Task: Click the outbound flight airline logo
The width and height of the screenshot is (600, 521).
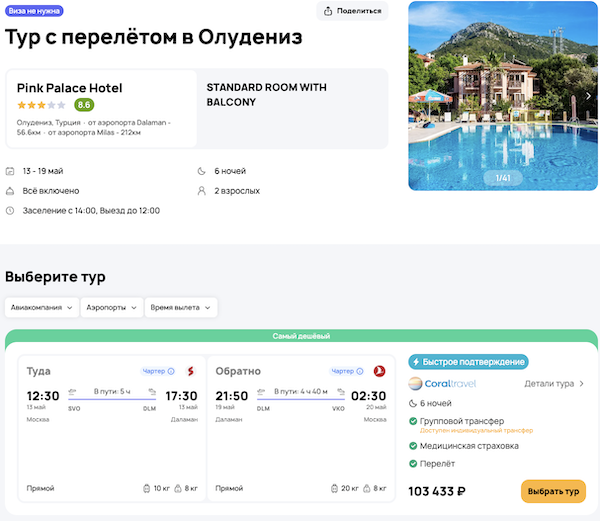Action: 189,371
